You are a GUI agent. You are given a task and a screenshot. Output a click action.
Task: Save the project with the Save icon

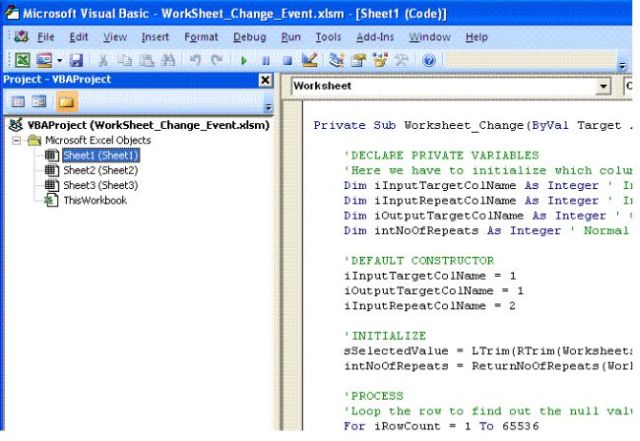pos(76,60)
